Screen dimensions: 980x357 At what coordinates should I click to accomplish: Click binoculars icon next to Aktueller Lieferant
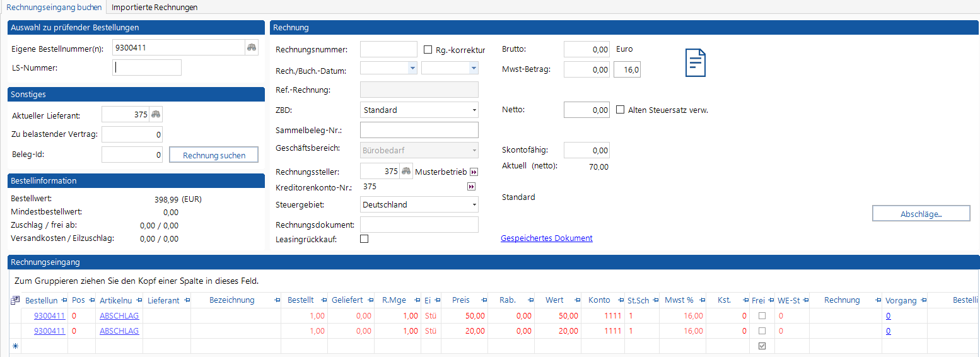[156, 115]
